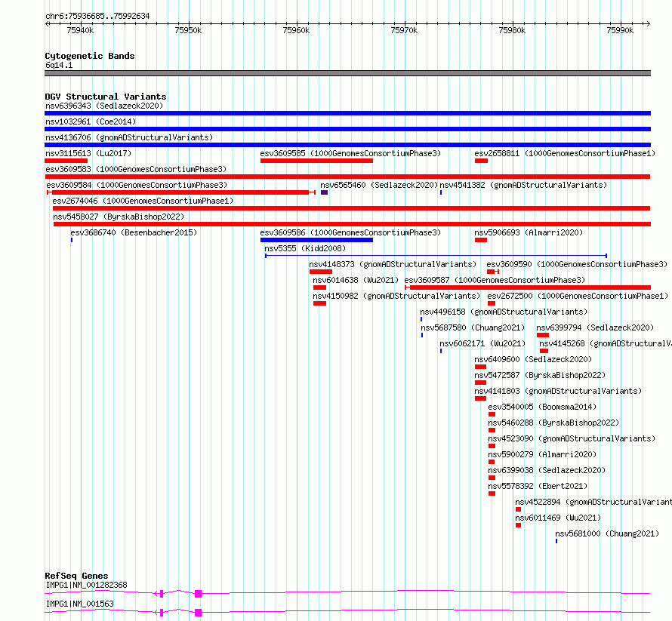Click nsv4496158 (gnomADStructuralVariants) label
The height and width of the screenshot is (621, 672).
click(504, 312)
